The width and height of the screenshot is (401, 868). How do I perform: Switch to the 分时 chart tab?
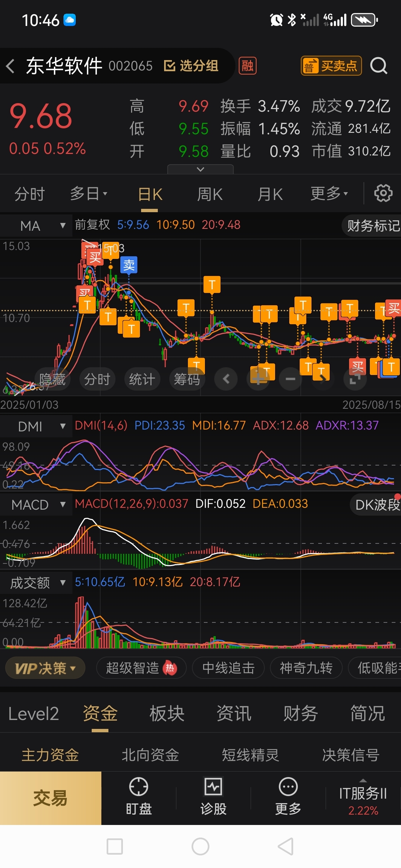click(x=30, y=194)
